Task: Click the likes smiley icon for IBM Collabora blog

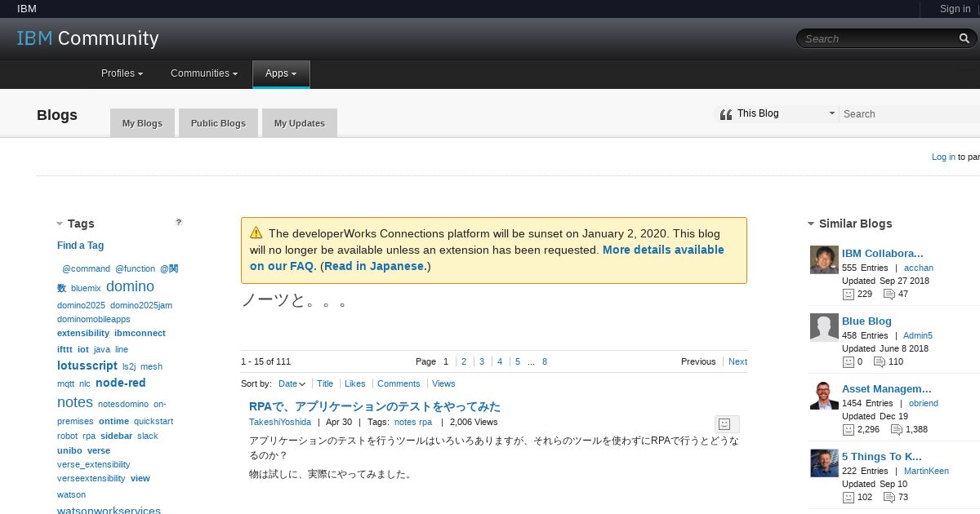Action: click(848, 294)
